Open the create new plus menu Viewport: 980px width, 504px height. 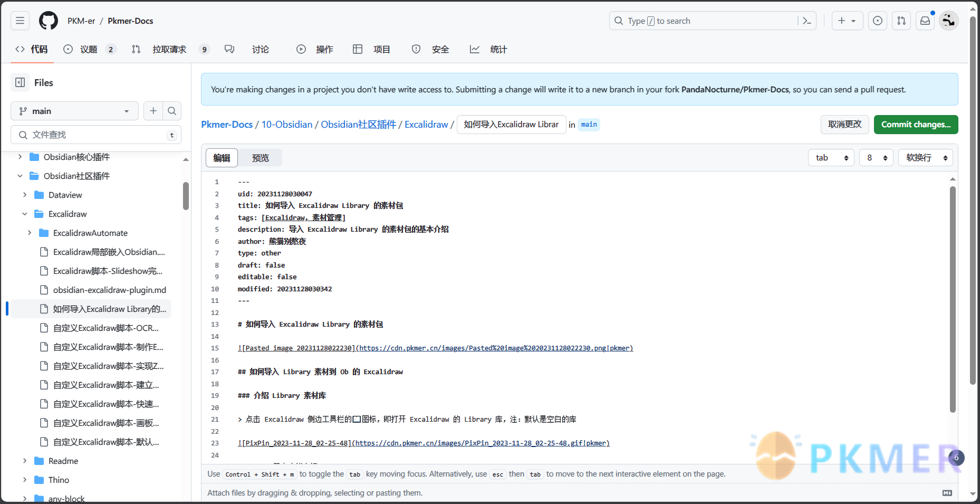[847, 21]
